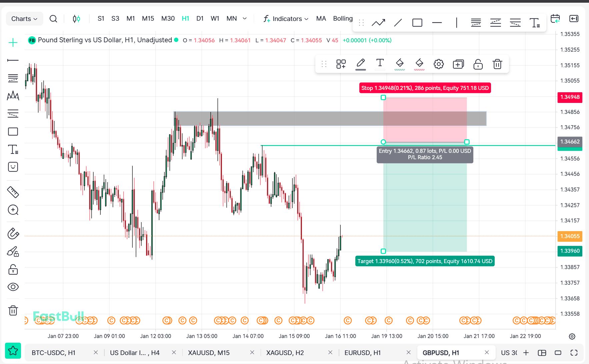Click the MA indicator shortcut
This screenshot has height=364, width=589.
pos(321,19)
